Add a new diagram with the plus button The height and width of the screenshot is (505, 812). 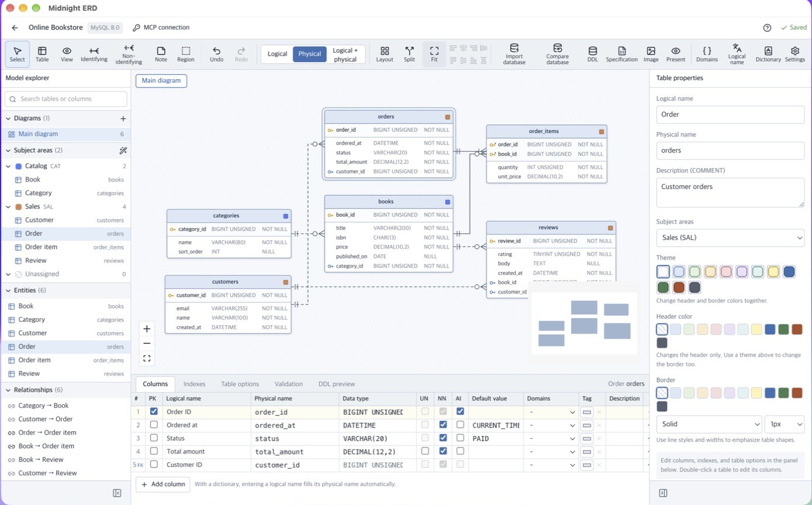pos(123,118)
